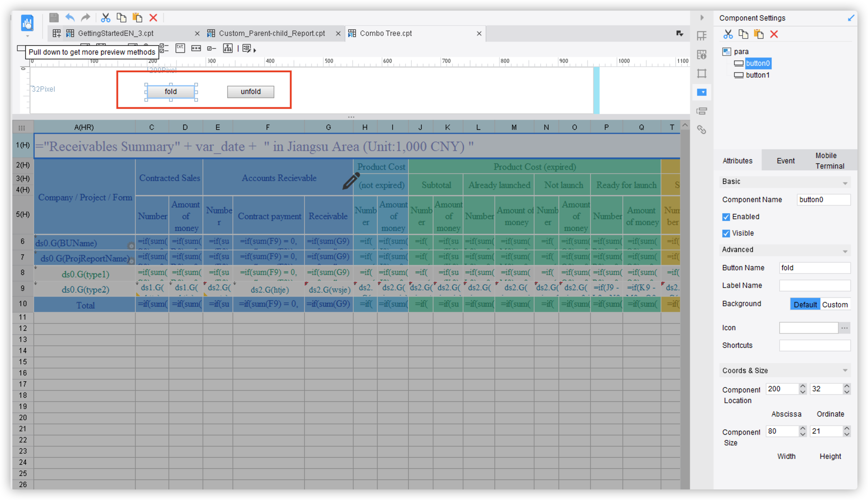Disable the Enabled checkbox
The width and height of the screenshot is (868, 500).
tap(726, 217)
